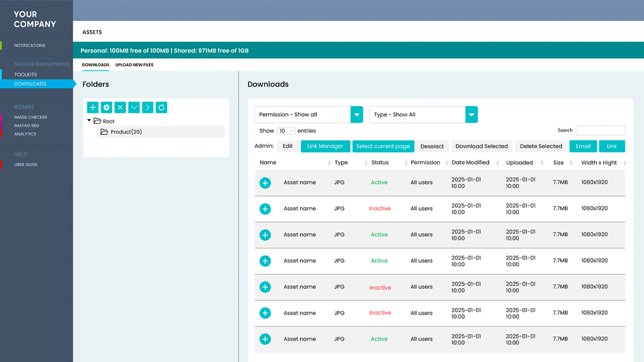Switch to Upload New Files tab
The height and width of the screenshot is (362, 644).
tap(134, 65)
